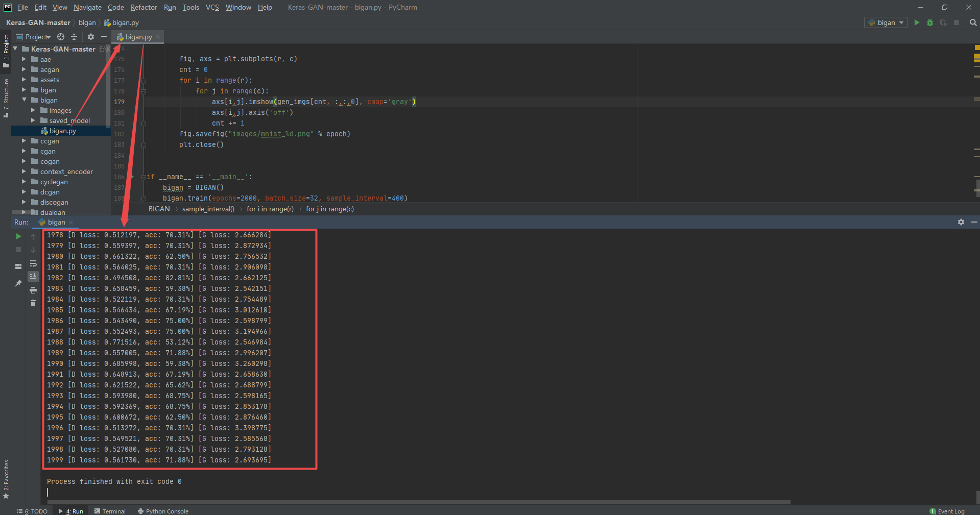Toggle code fold marker at line 178
Image resolution: width=980 pixels, height=515 pixels.
coord(144,91)
